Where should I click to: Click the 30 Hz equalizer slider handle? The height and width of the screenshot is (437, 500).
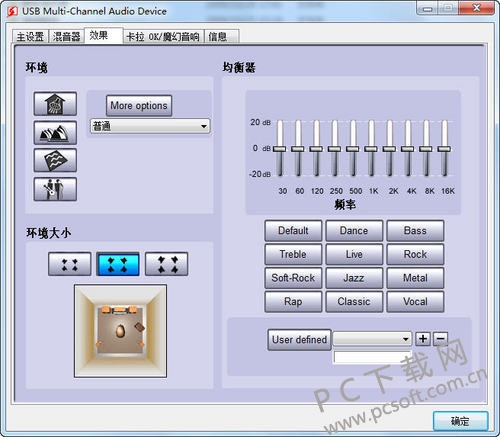280,149
